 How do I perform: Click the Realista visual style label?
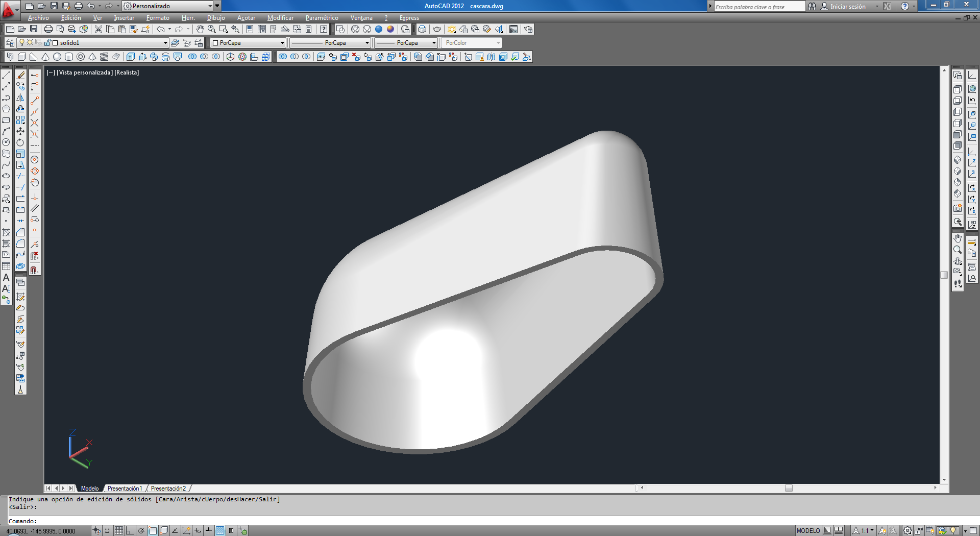(127, 72)
